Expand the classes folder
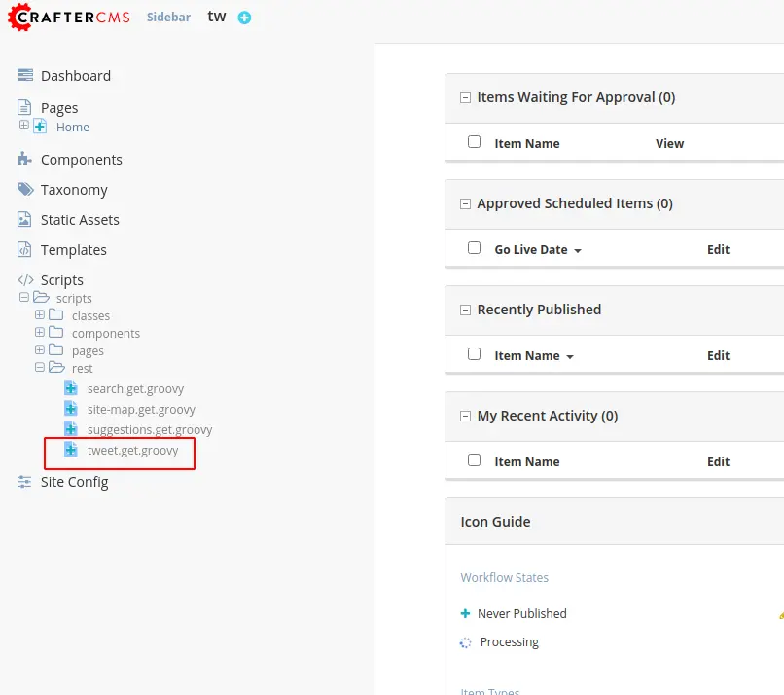784x695 pixels. (40, 315)
